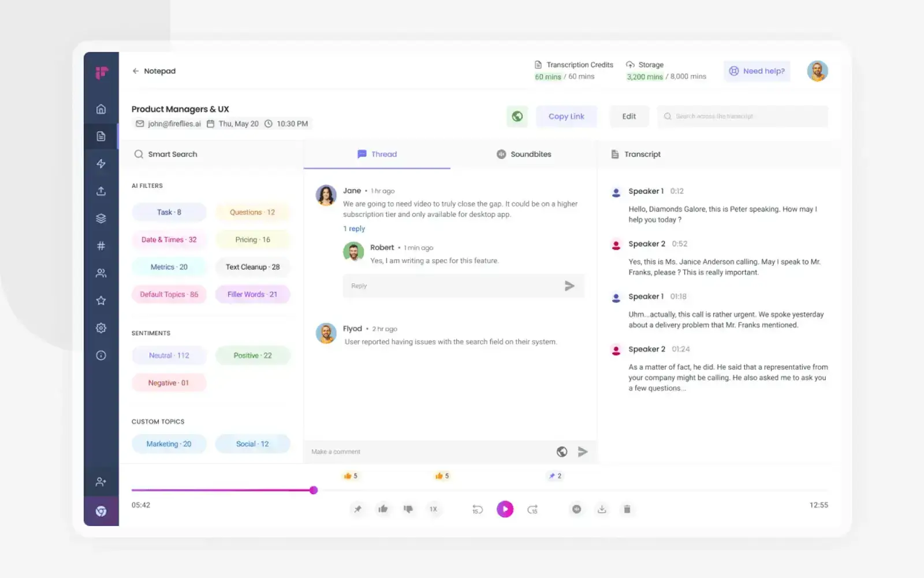
Task: Click the Fireflies logo at top of sidebar
Action: 102,73
